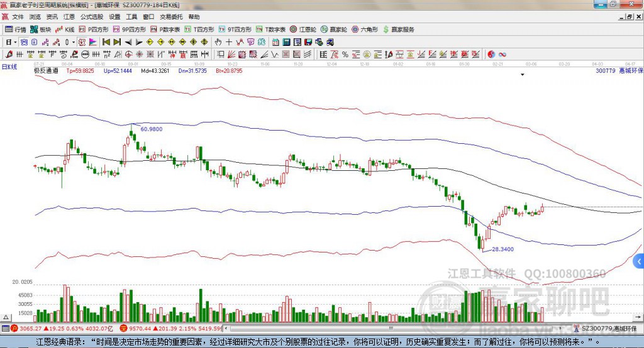The height and width of the screenshot is (348, 644).
Task: Click the percent sign tool icon
Action: click(345, 54)
